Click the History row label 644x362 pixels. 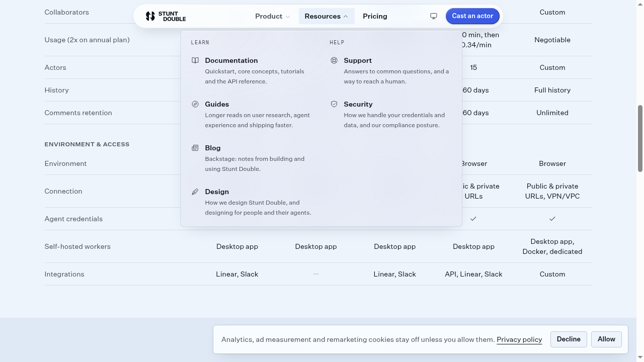pos(57,90)
